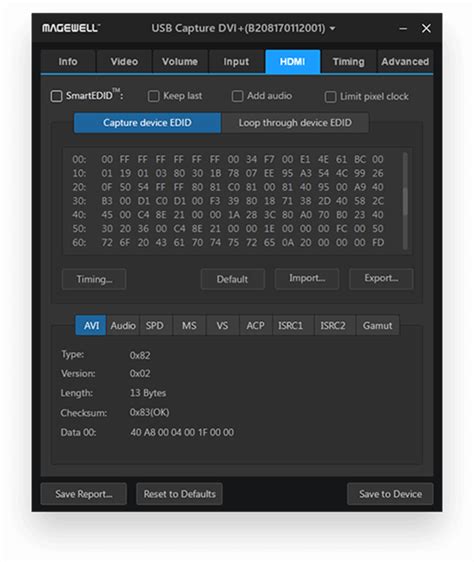Open the MS infoframe tab
Screen dimensions: 474x562
point(189,325)
